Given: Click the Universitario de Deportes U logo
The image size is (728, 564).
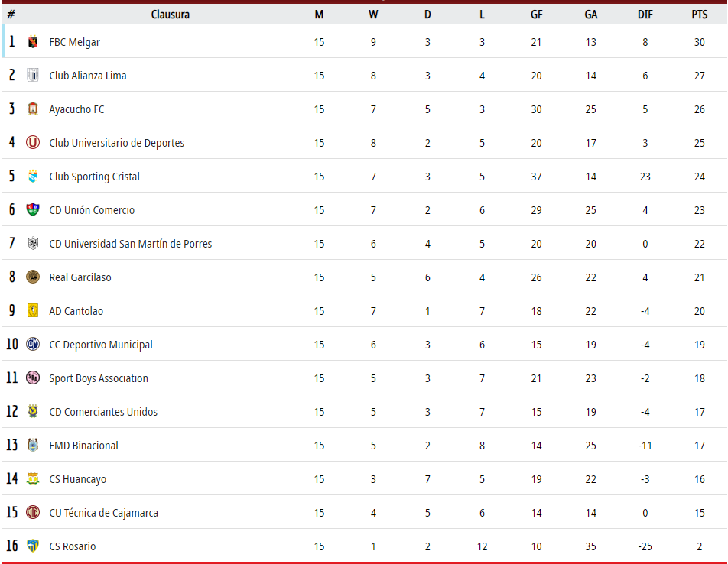Looking at the screenshot, I should pos(32,142).
